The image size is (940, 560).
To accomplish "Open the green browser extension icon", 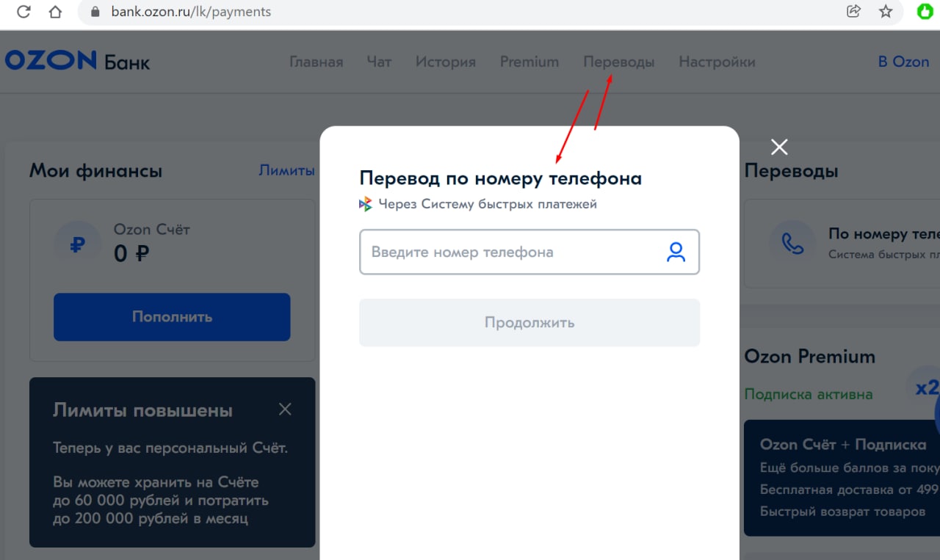I will tap(925, 11).
